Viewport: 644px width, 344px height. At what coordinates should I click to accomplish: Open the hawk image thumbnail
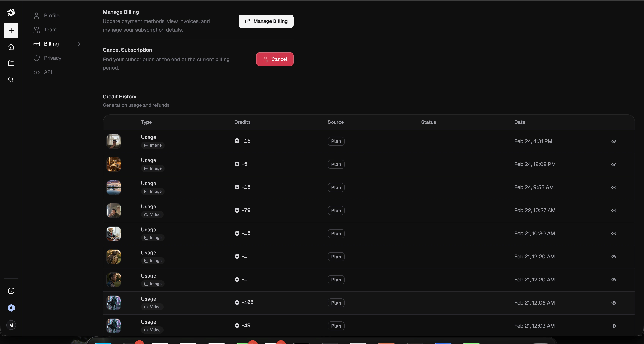point(113,257)
